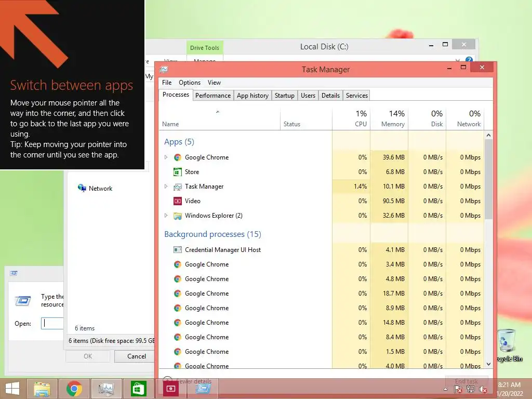Screen dimensions: 532x399
Task: Click the Google Chrome 18.7 MB background process icon
Action: tap(178, 294)
